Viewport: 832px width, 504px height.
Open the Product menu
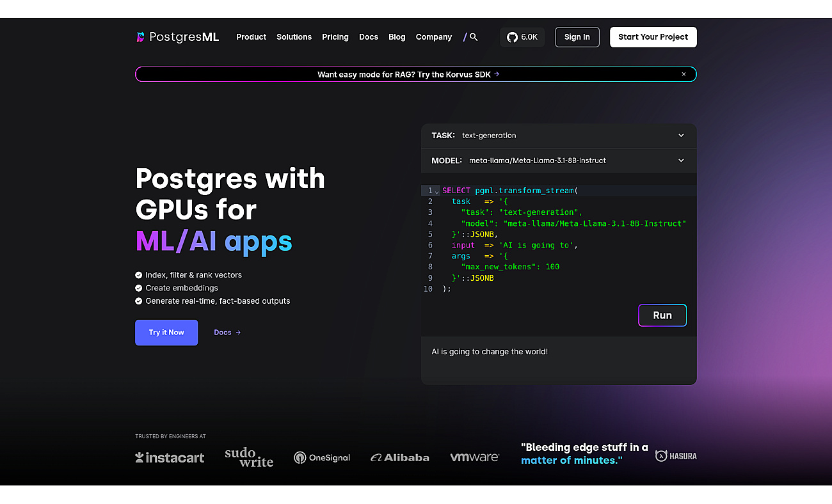(251, 37)
